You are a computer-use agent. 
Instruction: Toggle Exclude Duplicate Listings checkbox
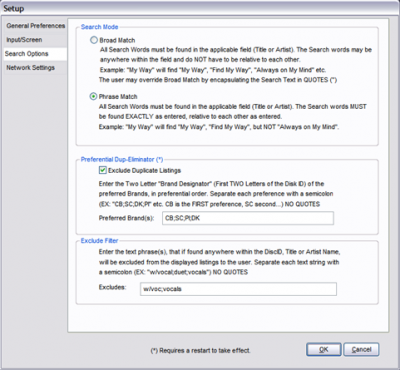pyautogui.click(x=103, y=170)
